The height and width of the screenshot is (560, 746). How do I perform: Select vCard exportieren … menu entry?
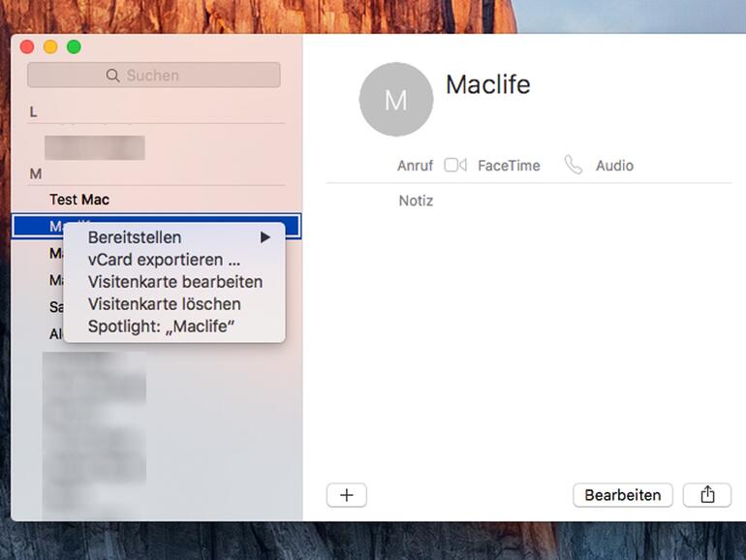(174, 260)
